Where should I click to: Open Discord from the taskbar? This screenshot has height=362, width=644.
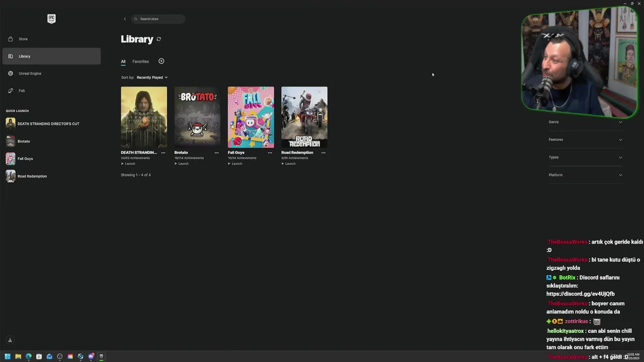91,356
